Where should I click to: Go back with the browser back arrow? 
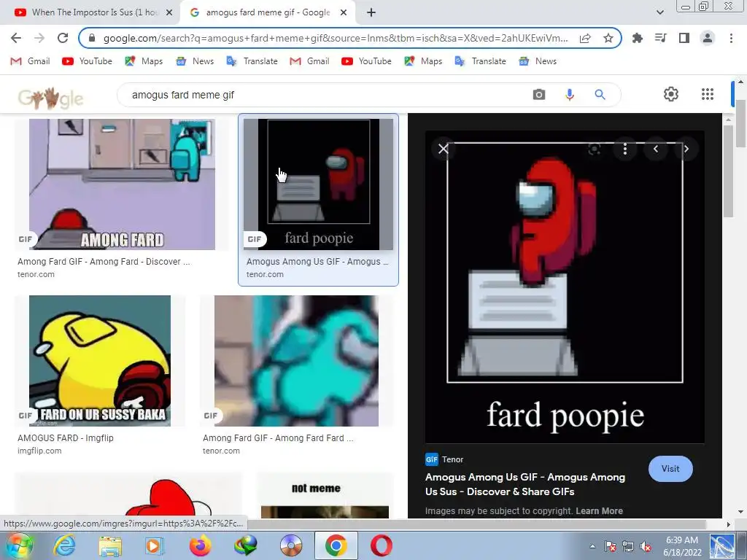(16, 38)
